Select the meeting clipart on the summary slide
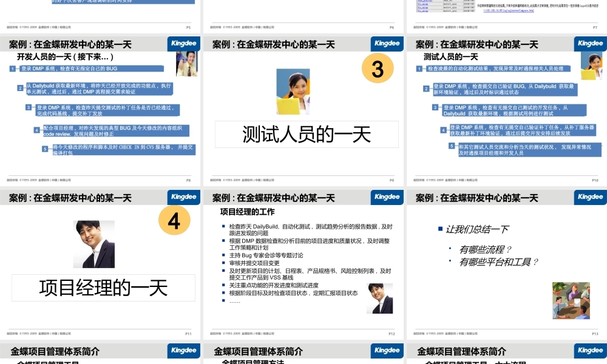Screen dimensions: 607x364 pos(571,300)
